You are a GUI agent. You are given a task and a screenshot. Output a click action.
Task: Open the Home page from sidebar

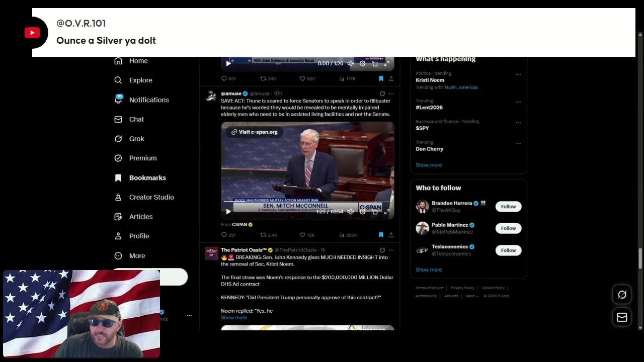tap(131, 61)
